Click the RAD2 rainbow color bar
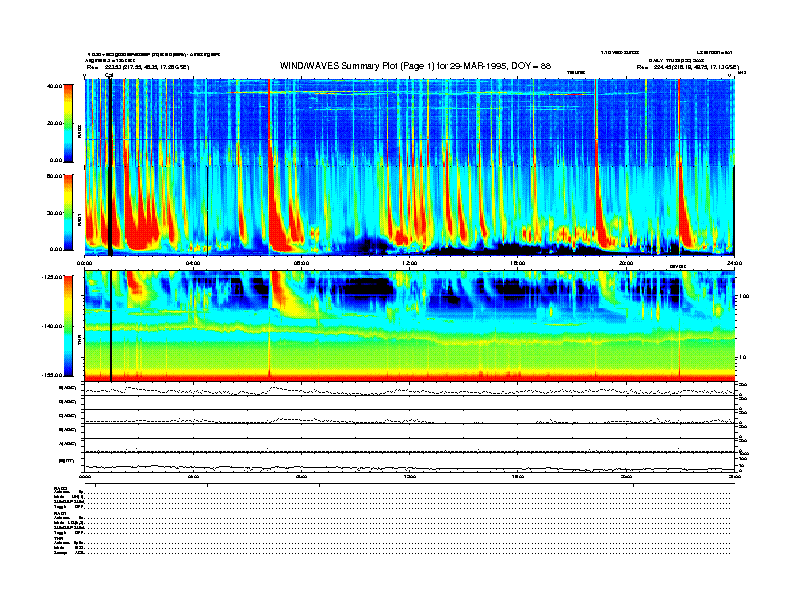Screen dimensions: 792x612 coord(68,123)
